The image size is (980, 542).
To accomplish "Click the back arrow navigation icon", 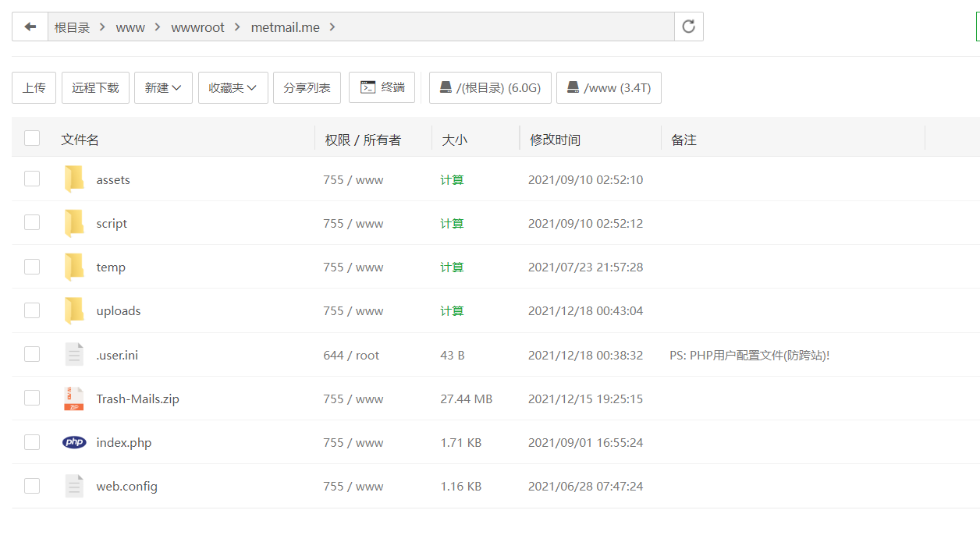I will (x=30, y=27).
